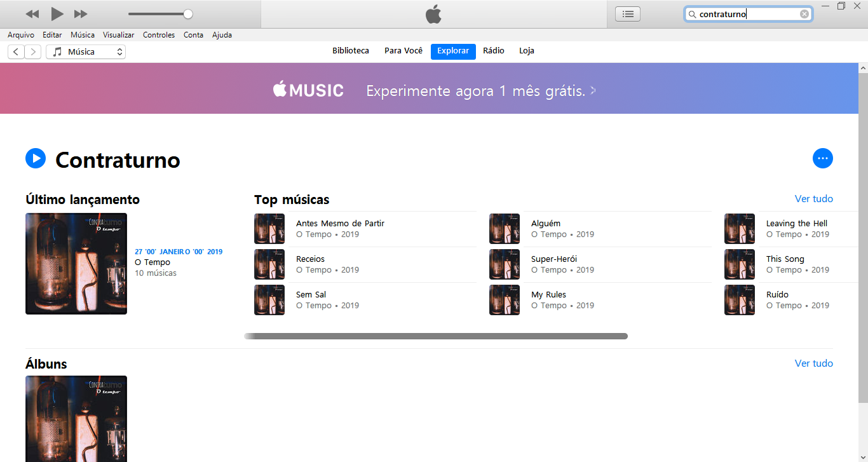Click album art beside Alguém
This screenshot has height=462, width=868.
tap(505, 229)
